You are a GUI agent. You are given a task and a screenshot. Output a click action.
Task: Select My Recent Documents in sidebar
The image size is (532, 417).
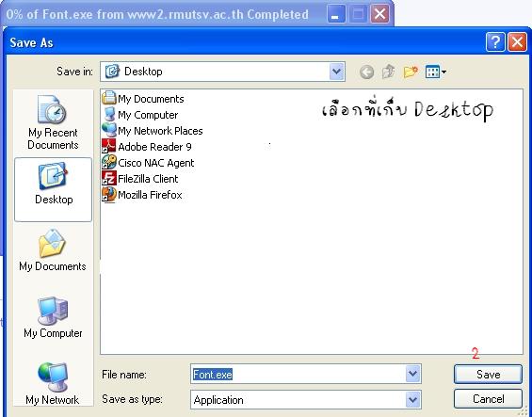(53, 122)
